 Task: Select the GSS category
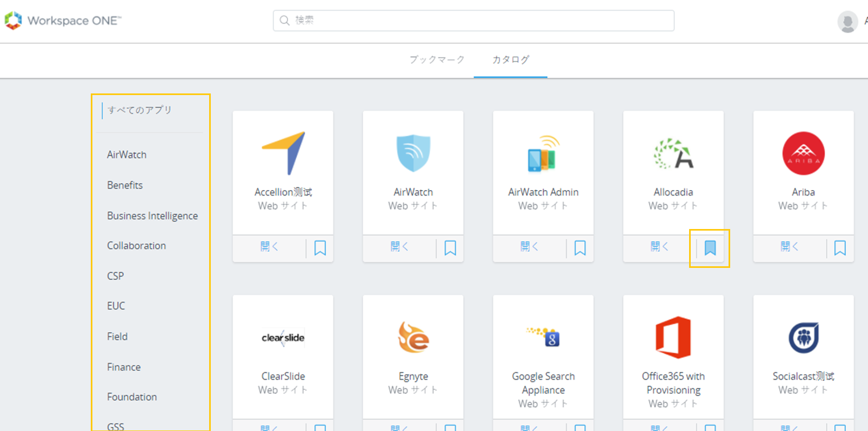click(115, 427)
